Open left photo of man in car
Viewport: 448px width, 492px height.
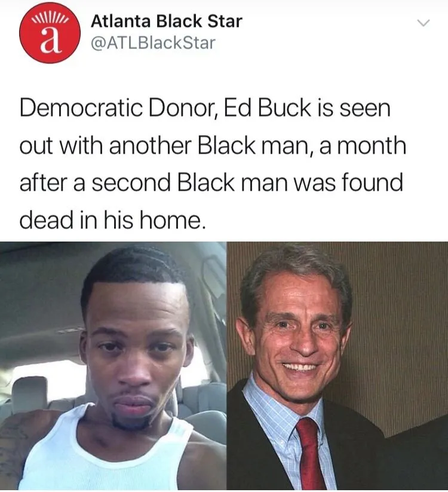point(113,365)
